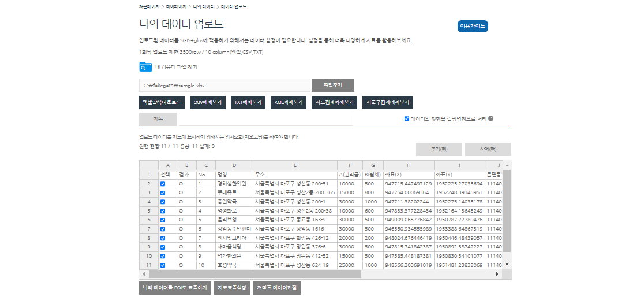The height and width of the screenshot is (297, 644).
Task: Open the 이용가이드 usage guide
Action: 473,27
